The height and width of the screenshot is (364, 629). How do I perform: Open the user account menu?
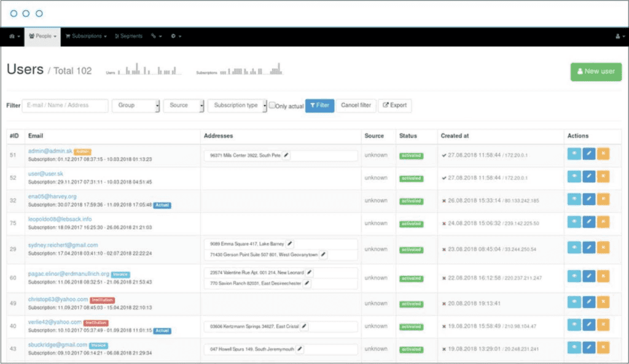tap(620, 36)
